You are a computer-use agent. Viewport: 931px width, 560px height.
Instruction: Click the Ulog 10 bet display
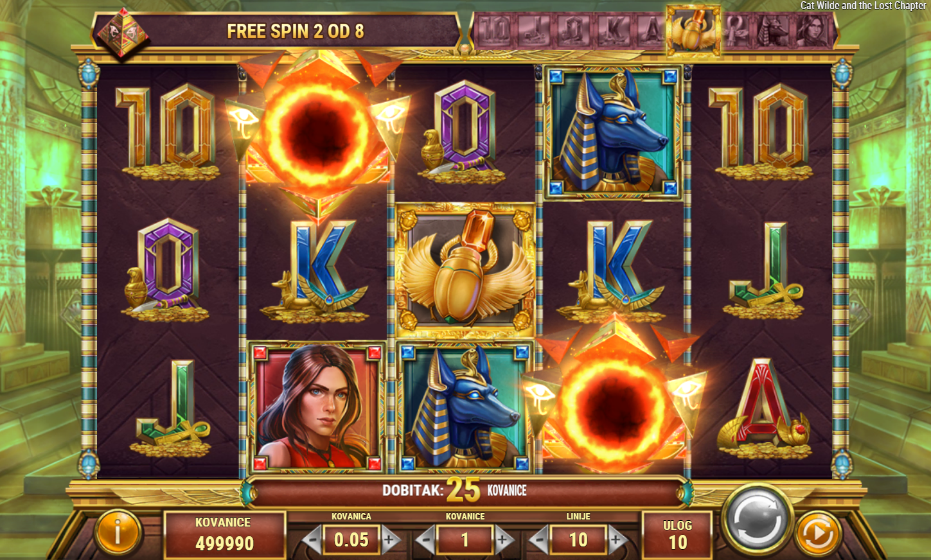point(677,534)
